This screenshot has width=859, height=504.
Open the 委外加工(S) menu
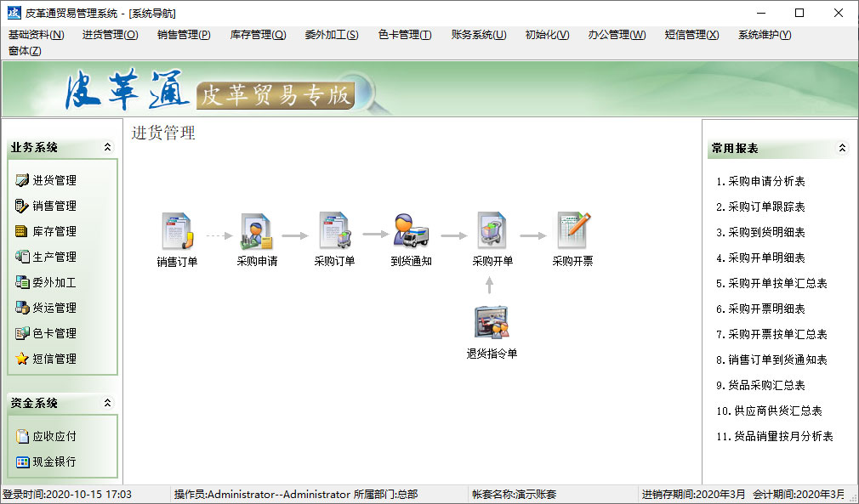tap(332, 35)
